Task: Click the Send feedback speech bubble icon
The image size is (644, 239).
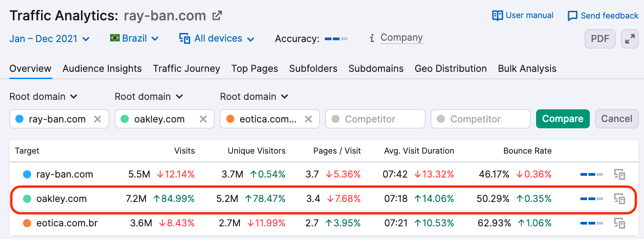Action: pyautogui.click(x=572, y=16)
